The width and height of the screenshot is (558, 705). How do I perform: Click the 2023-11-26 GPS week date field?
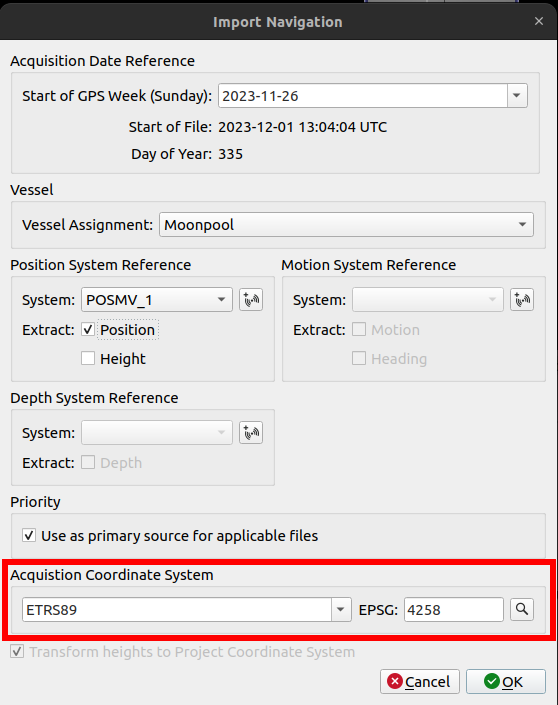tap(363, 95)
